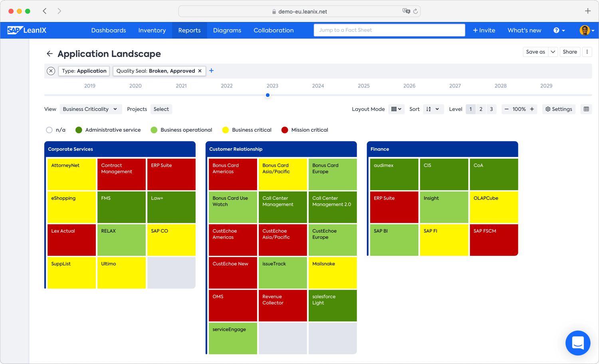The width and height of the screenshot is (599, 364).
Task: Expand the Save as dropdown arrow
Action: (x=553, y=52)
